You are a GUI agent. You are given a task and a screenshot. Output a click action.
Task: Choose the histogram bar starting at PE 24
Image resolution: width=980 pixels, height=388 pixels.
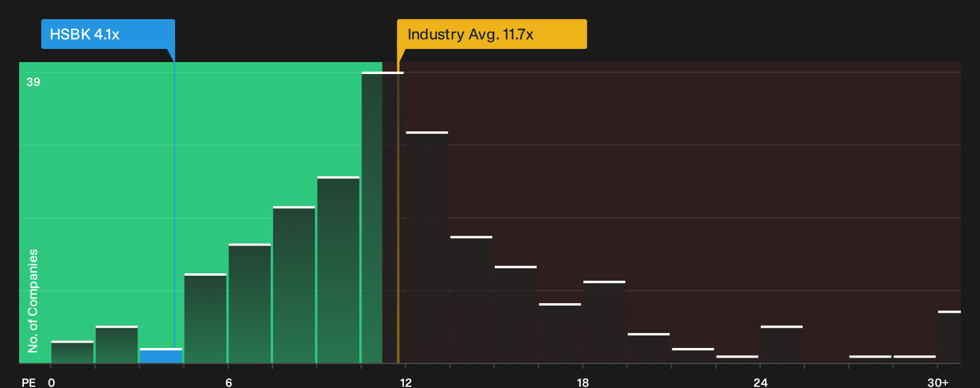point(782,344)
